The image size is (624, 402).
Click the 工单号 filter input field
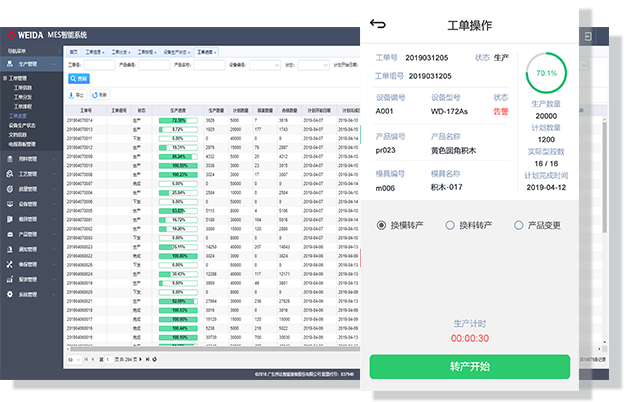pos(99,65)
